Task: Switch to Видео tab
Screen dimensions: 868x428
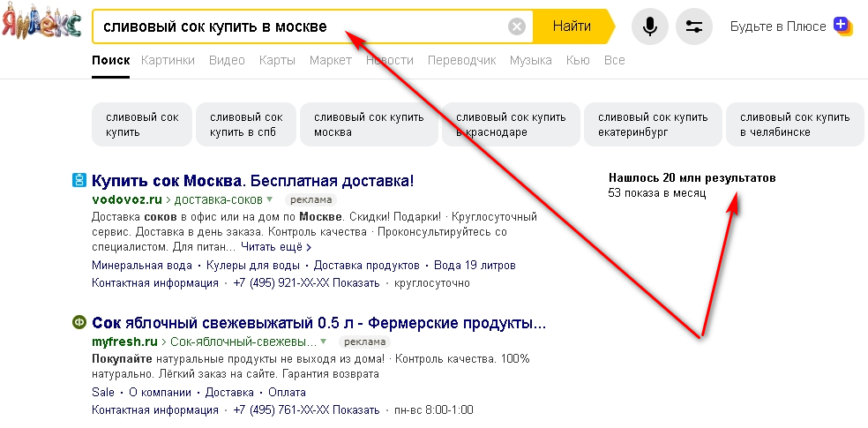Action: tap(227, 60)
